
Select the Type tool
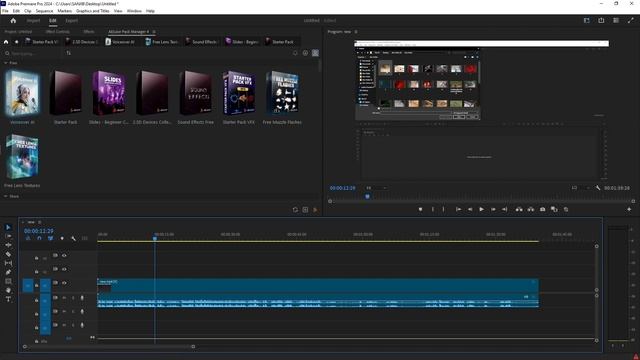8,299
